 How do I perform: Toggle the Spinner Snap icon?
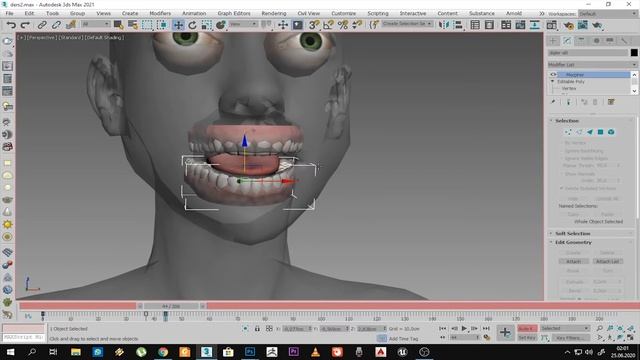coord(357,25)
